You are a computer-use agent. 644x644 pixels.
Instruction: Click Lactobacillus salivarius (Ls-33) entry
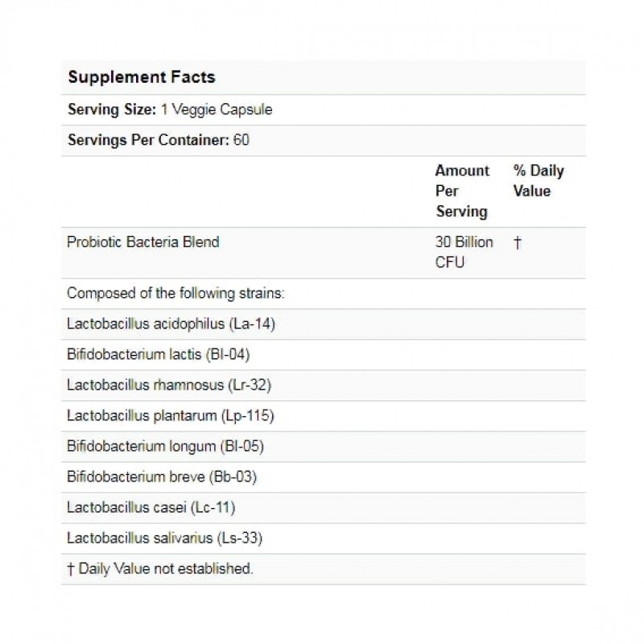pyautogui.click(x=165, y=539)
